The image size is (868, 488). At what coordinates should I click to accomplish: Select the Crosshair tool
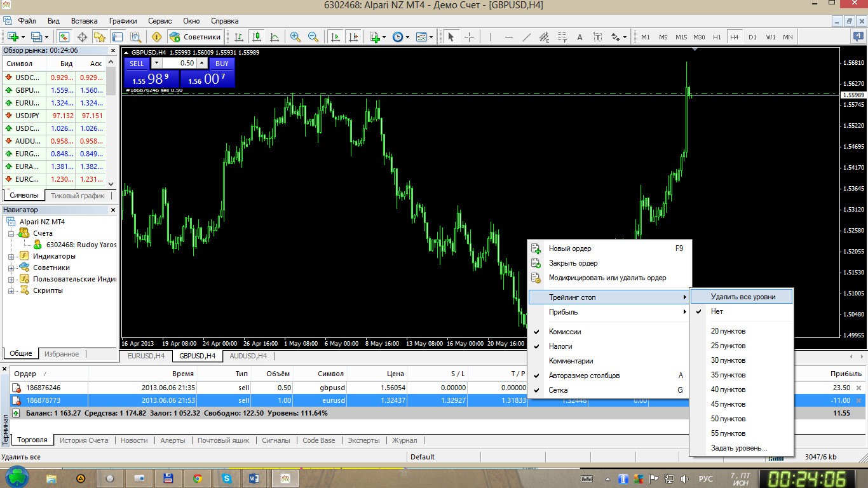click(469, 37)
